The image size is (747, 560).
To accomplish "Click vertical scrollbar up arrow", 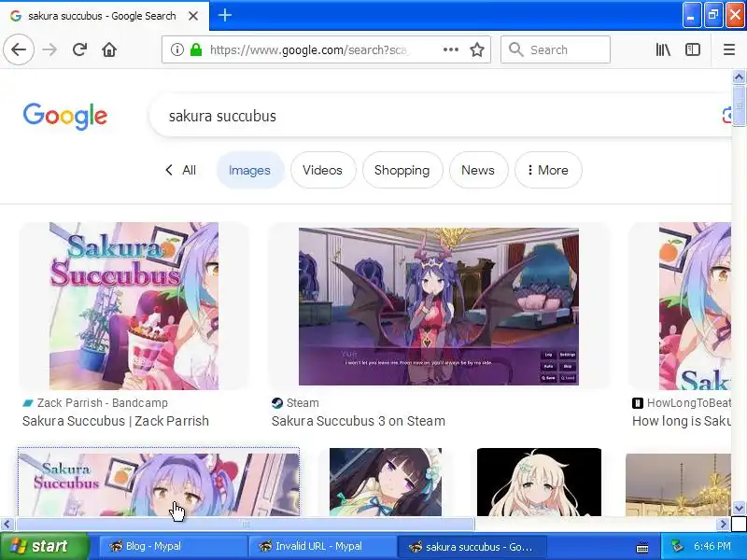I will (x=739, y=77).
